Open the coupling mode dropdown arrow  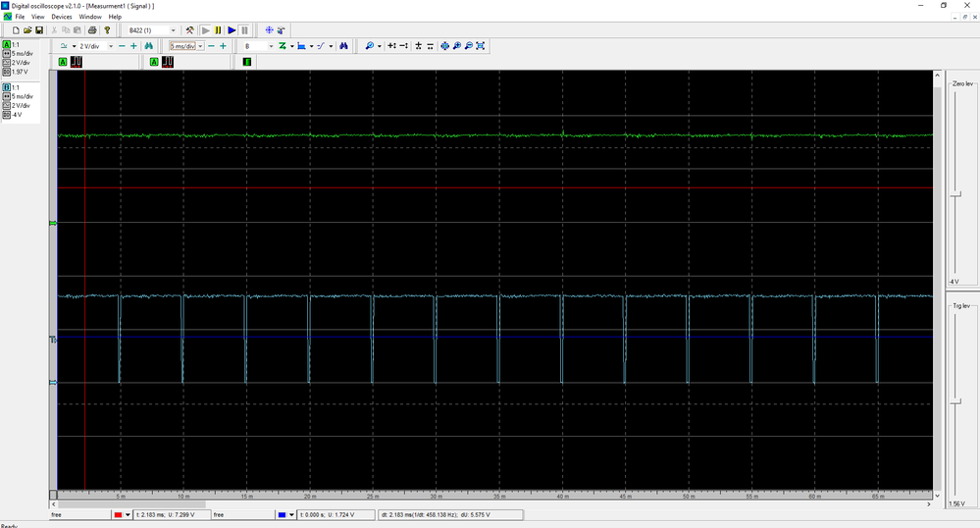point(74,46)
